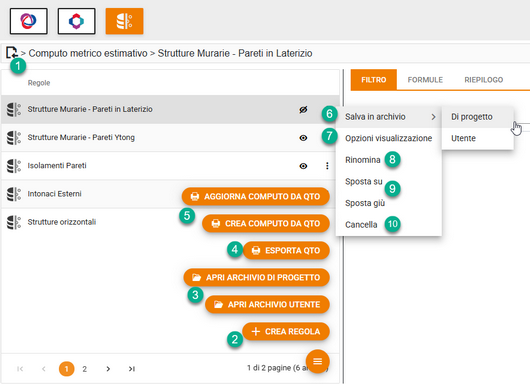Click CREA COMPUTO DA QTO button

266,223
